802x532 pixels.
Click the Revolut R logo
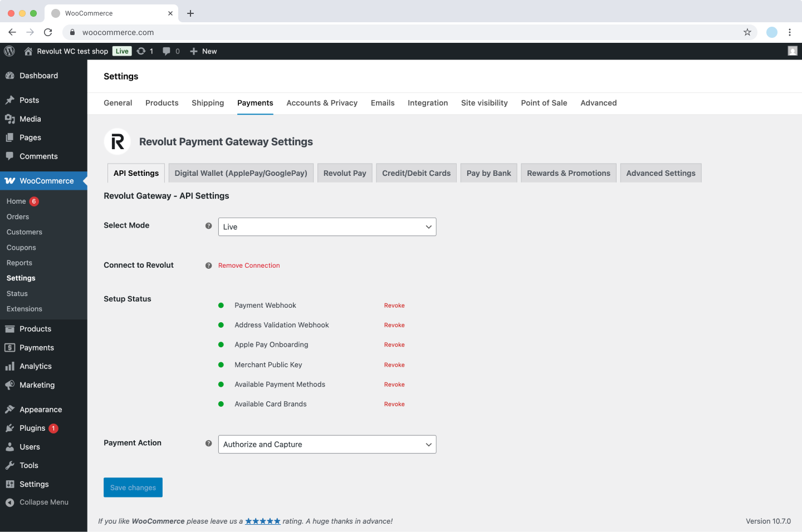coord(118,142)
